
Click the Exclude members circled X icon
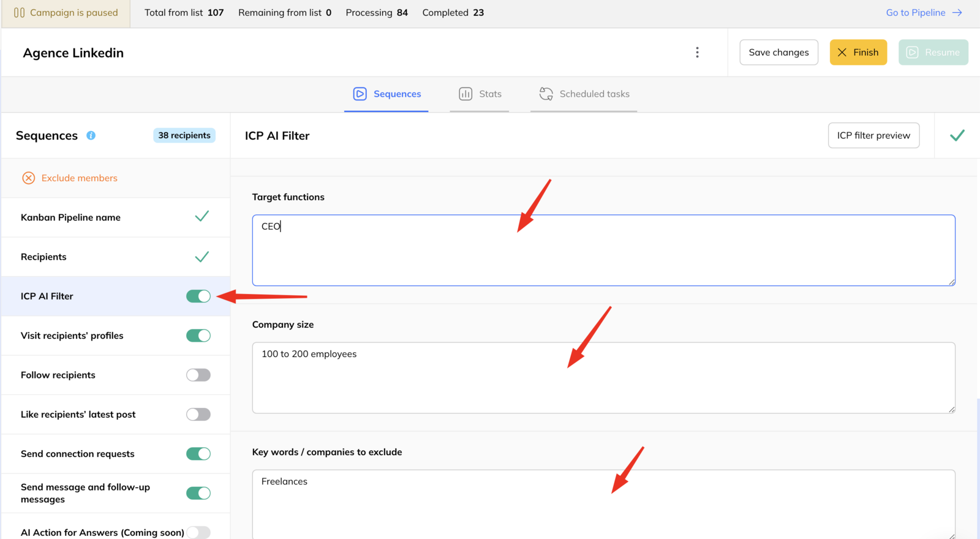point(29,178)
